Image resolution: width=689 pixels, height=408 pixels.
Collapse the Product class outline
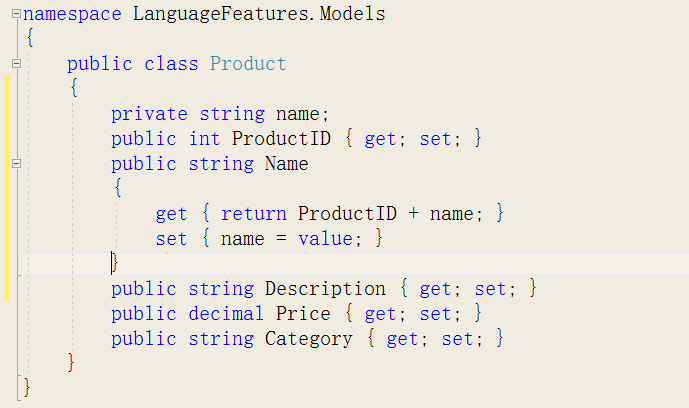16,64
